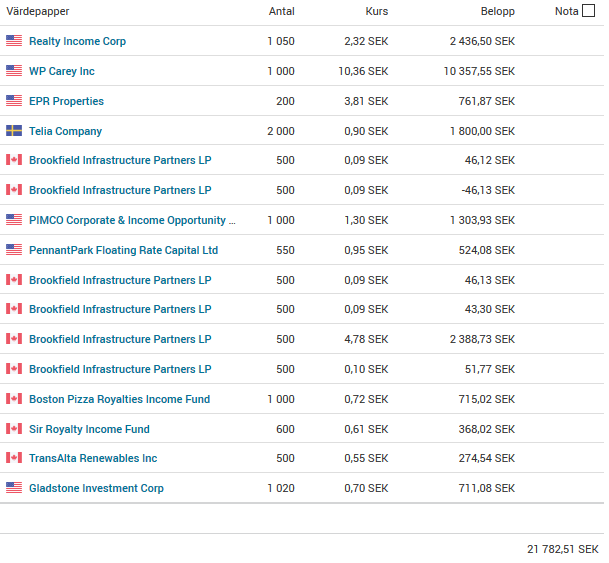609x563 pixels.
Task: Open the EPR Properties link
Action: [x=66, y=101]
